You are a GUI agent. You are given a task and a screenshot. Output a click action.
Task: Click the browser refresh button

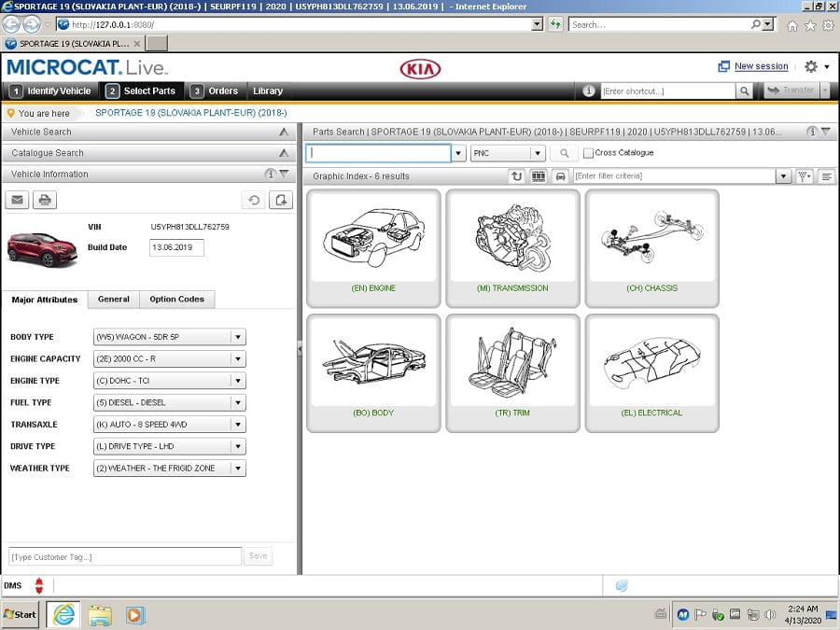(555, 24)
